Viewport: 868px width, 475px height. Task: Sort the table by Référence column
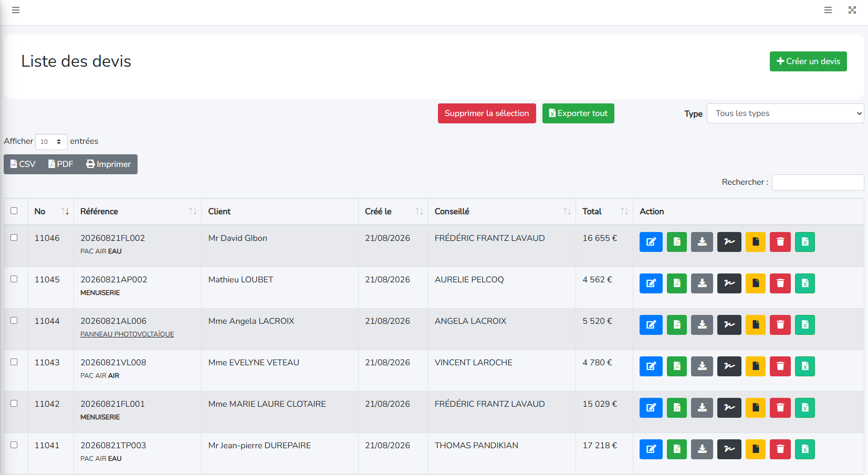(x=138, y=212)
